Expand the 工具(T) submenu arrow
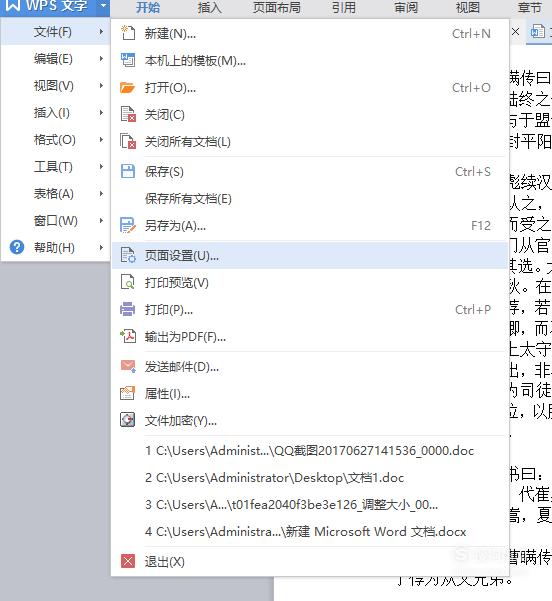The width and height of the screenshot is (552, 601). coord(101,166)
